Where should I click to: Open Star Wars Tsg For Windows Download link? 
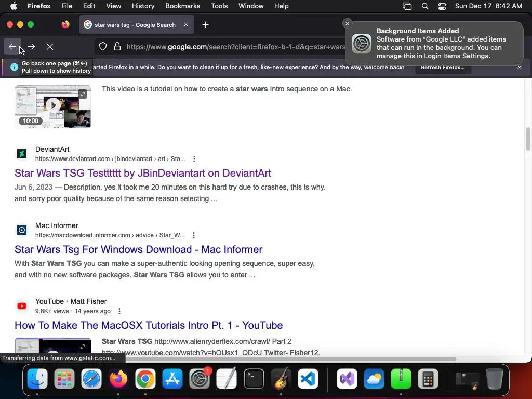[x=138, y=249]
